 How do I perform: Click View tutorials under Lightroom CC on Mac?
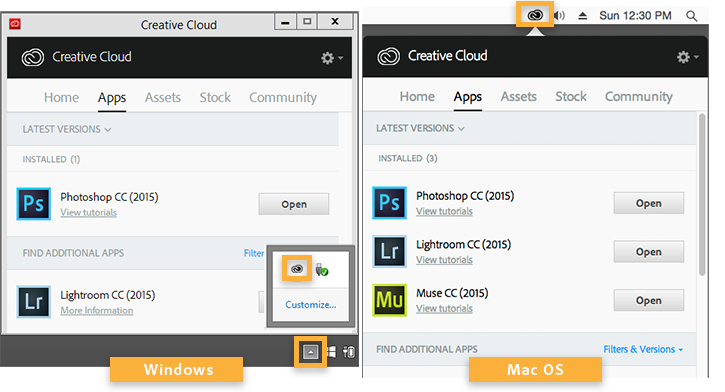click(x=444, y=260)
